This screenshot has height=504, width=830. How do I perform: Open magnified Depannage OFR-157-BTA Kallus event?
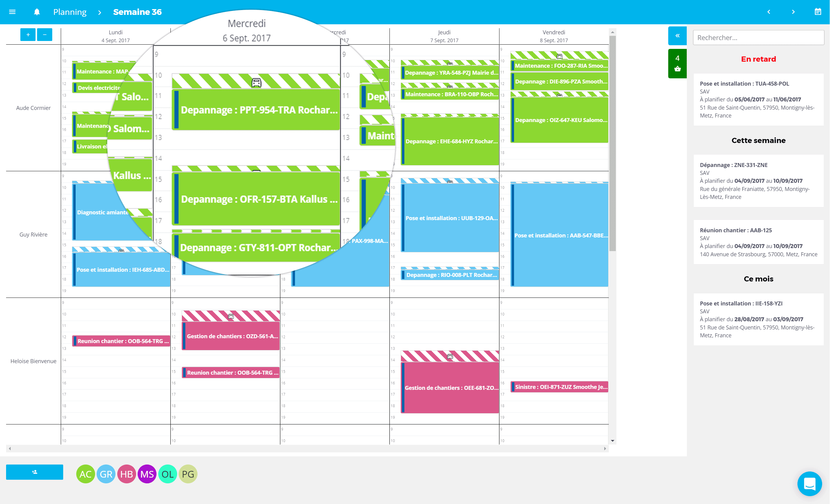(256, 199)
